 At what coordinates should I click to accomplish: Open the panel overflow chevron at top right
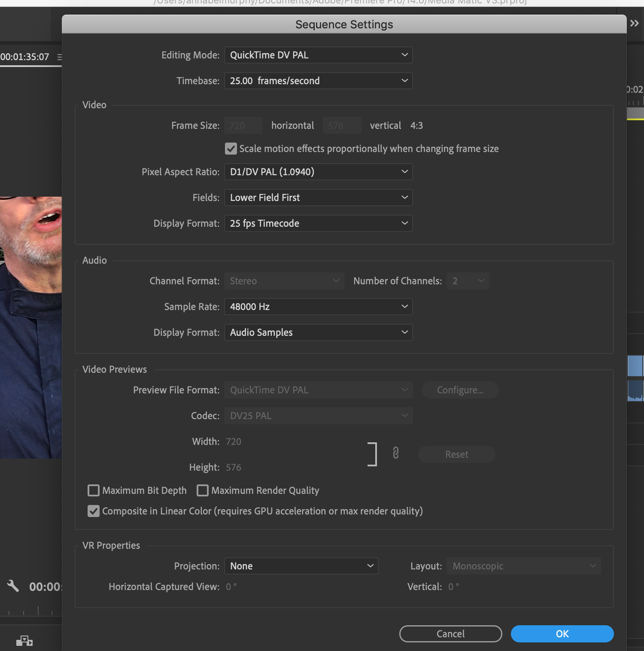coord(635,23)
